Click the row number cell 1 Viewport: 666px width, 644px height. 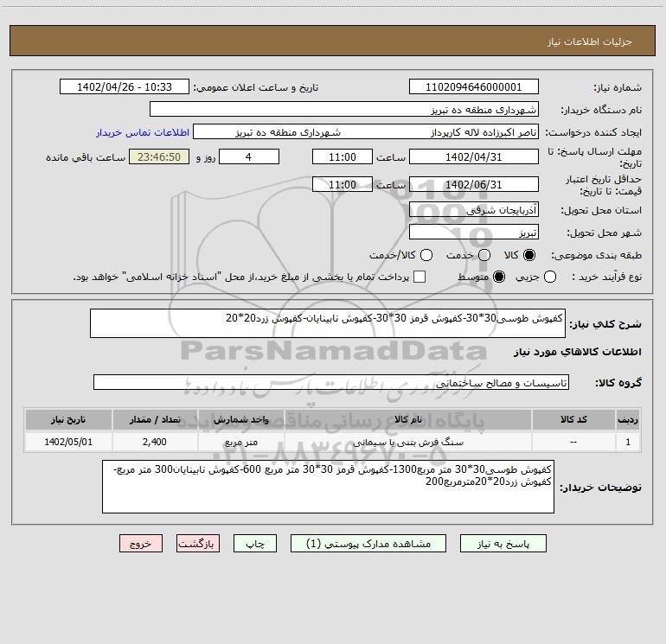click(628, 442)
